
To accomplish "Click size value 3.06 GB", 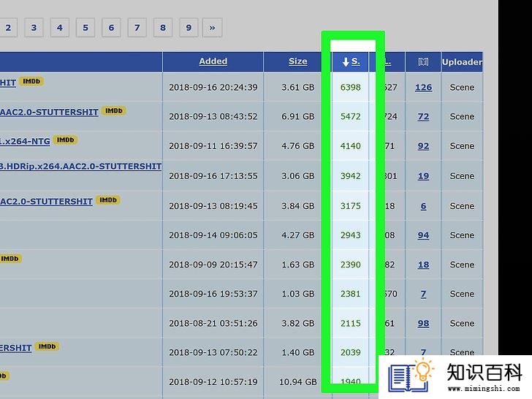I will (x=298, y=175).
